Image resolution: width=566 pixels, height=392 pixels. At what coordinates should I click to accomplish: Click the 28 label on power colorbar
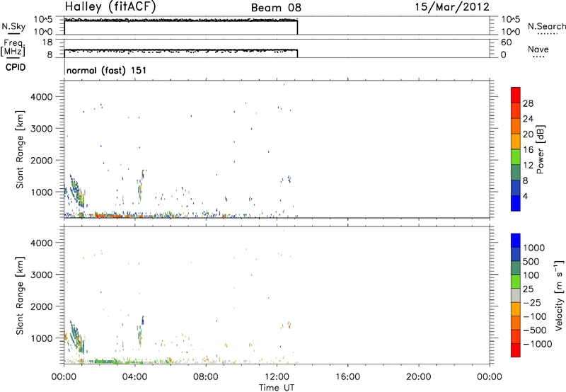[x=528, y=103]
